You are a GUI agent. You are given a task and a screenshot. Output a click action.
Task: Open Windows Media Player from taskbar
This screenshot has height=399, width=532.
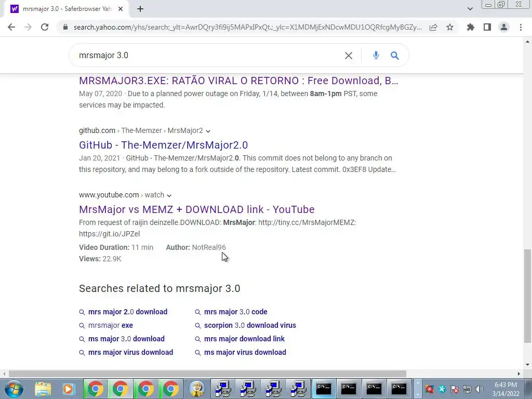68,389
